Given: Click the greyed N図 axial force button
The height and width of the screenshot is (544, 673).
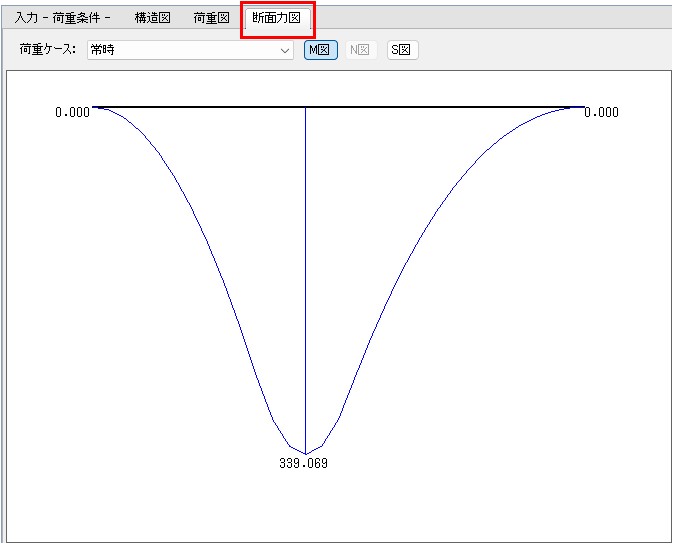Looking at the screenshot, I should click(361, 50).
